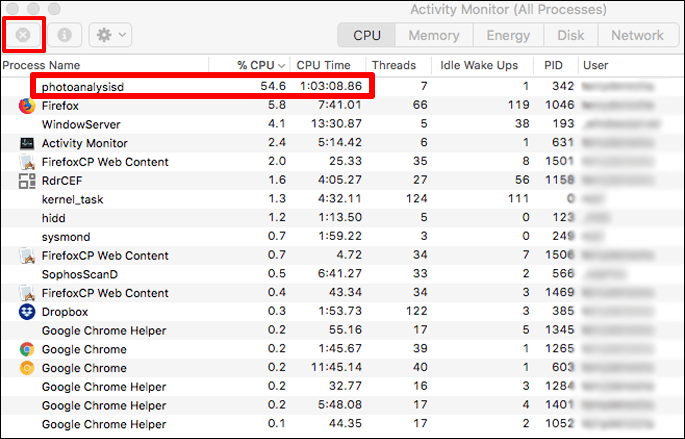Image resolution: width=685 pixels, height=439 pixels.
Task: Open the Disk tab
Action: pos(571,35)
